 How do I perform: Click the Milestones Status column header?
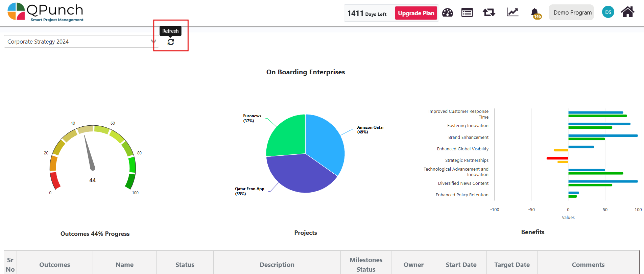pyautogui.click(x=366, y=265)
